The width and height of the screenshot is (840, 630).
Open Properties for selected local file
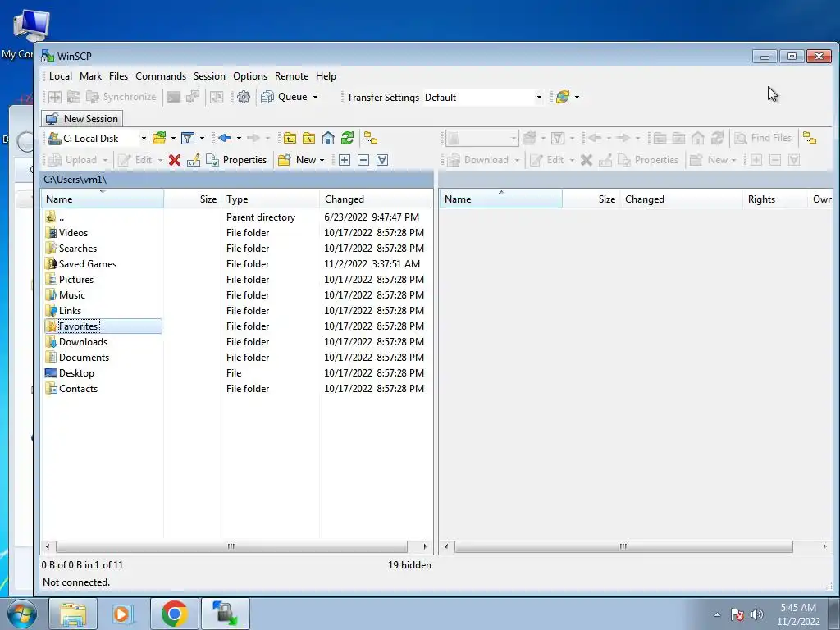236,160
